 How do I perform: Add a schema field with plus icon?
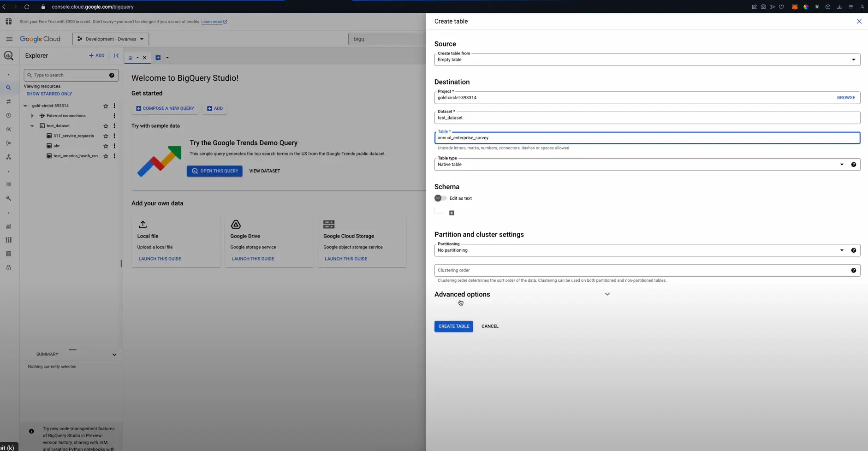point(452,213)
